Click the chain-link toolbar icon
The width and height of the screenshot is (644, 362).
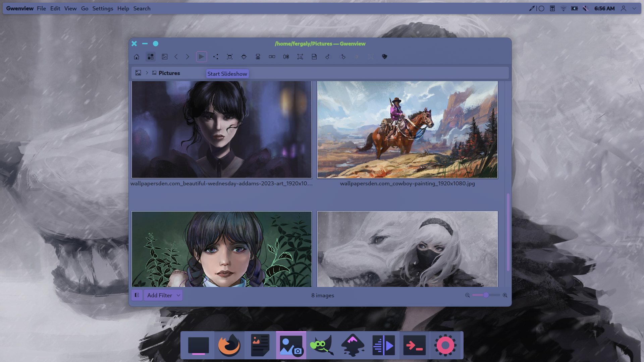click(272, 57)
